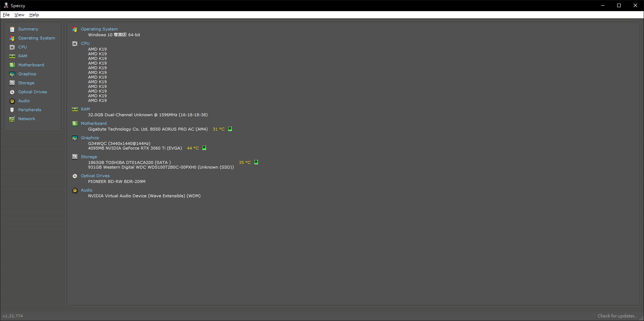Screen dimensions: 644x321
Task: Click the Peripherals mouse icon in sidebar
Action: point(12,110)
